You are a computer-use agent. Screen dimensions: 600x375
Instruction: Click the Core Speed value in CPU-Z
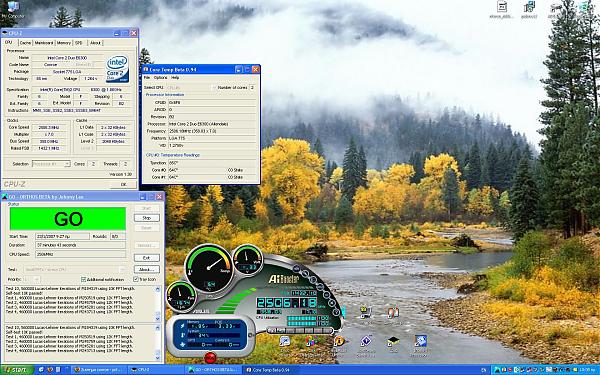click(x=49, y=127)
